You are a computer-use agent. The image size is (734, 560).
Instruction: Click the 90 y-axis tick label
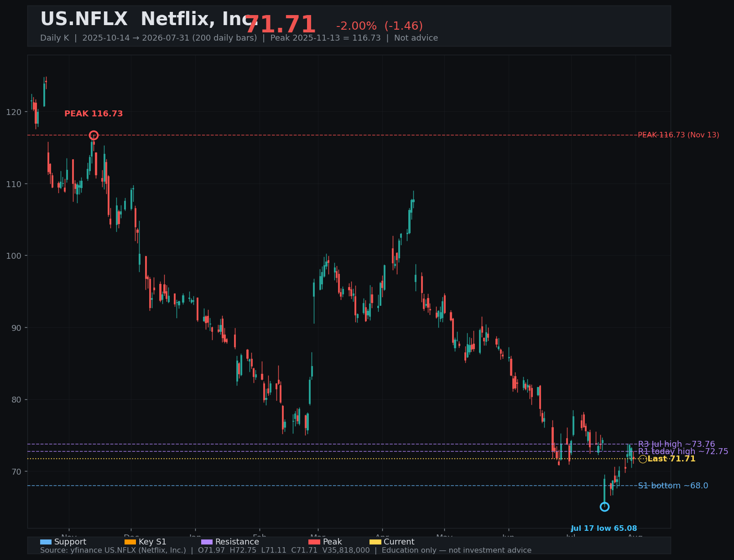pos(16,328)
